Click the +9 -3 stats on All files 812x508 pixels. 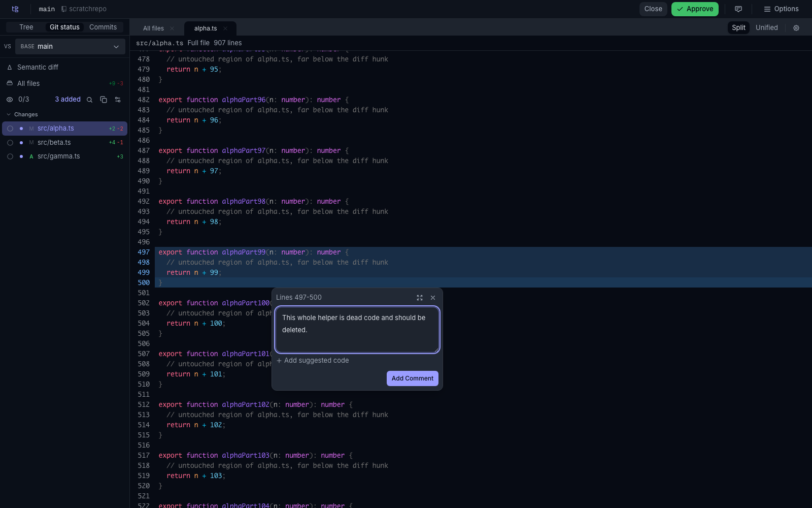point(116,83)
